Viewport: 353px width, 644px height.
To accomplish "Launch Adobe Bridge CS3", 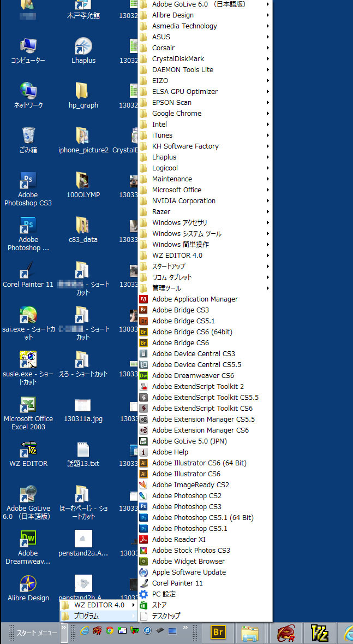I will (205, 310).
